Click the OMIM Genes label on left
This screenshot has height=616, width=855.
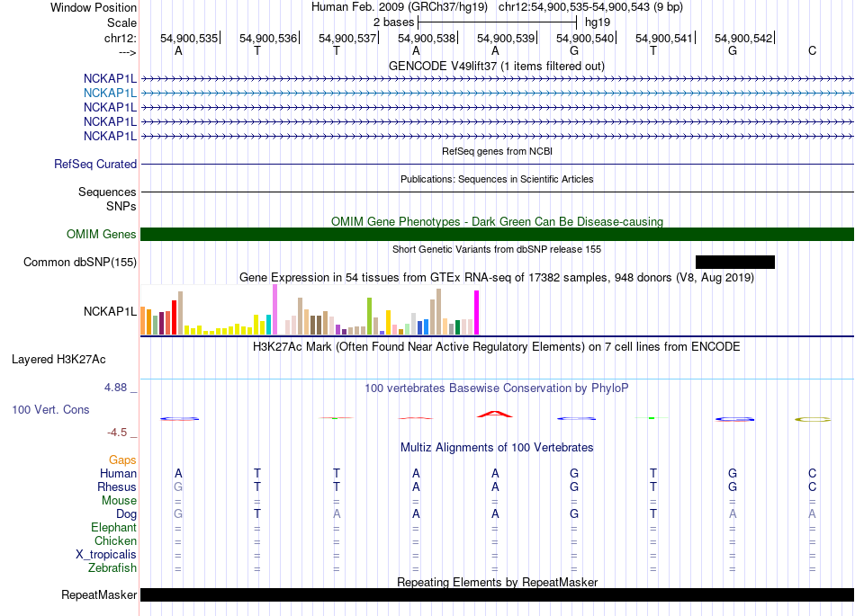click(x=102, y=235)
